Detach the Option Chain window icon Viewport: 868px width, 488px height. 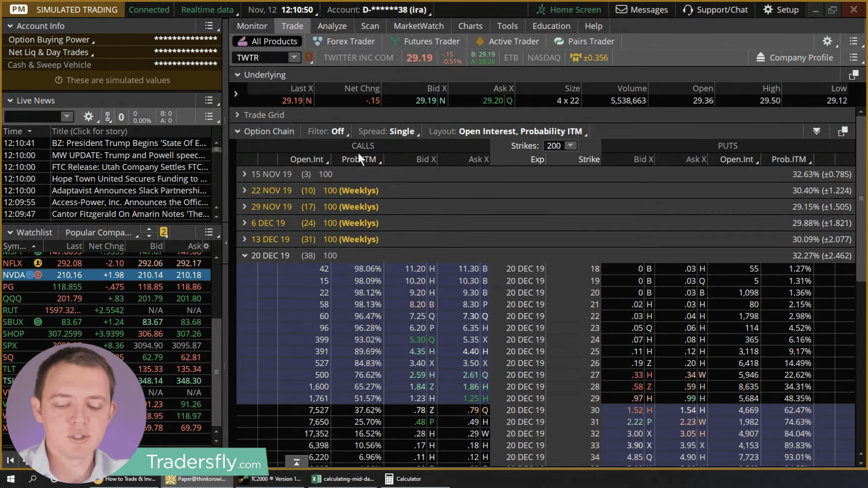pos(843,131)
